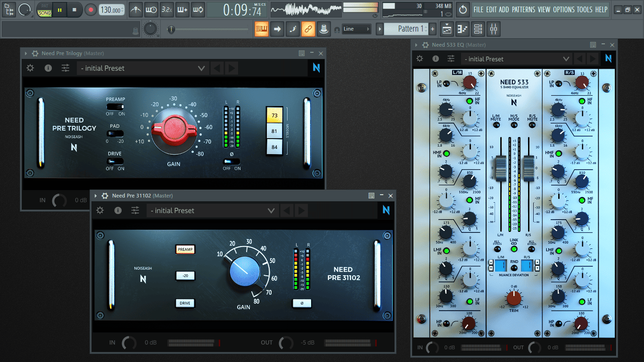Expand Need Pre Trilogy titlebar menu arrow
The height and width of the screenshot is (362, 644).
[x=26, y=53]
